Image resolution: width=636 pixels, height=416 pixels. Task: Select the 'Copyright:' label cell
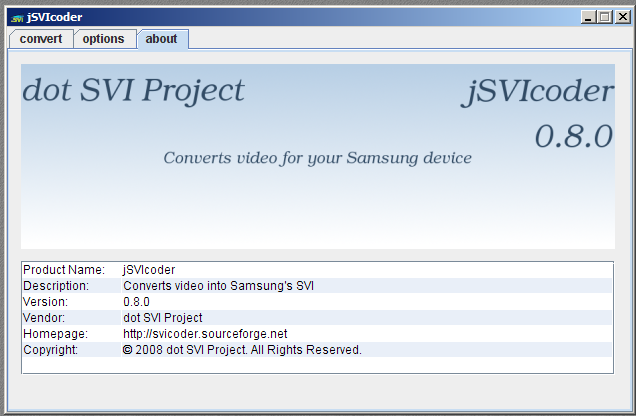71,350
